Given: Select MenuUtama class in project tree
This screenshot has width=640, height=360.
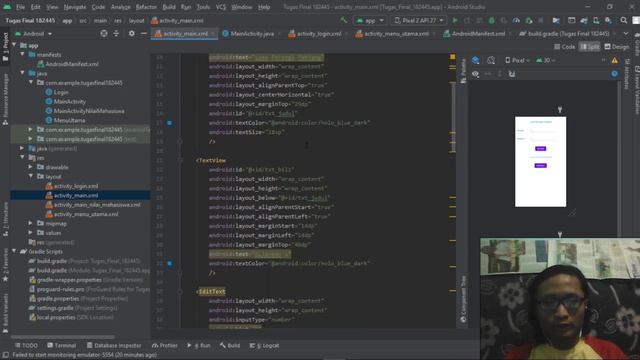Looking at the screenshot, I should point(69,120).
